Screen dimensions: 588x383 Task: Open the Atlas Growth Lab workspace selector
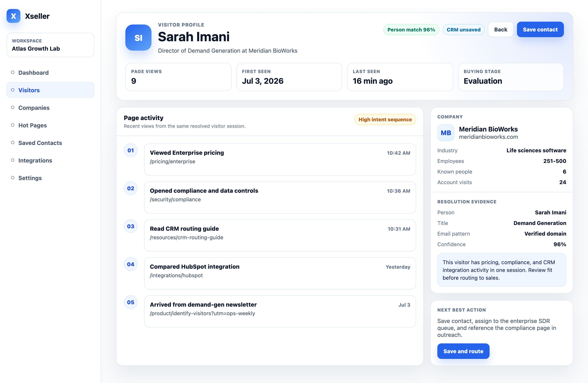[x=50, y=45]
